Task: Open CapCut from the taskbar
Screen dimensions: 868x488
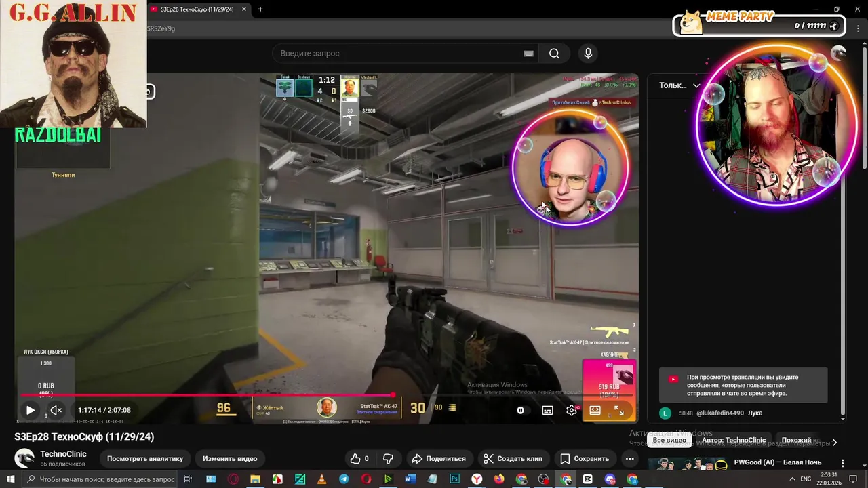Action: pyautogui.click(x=587, y=479)
